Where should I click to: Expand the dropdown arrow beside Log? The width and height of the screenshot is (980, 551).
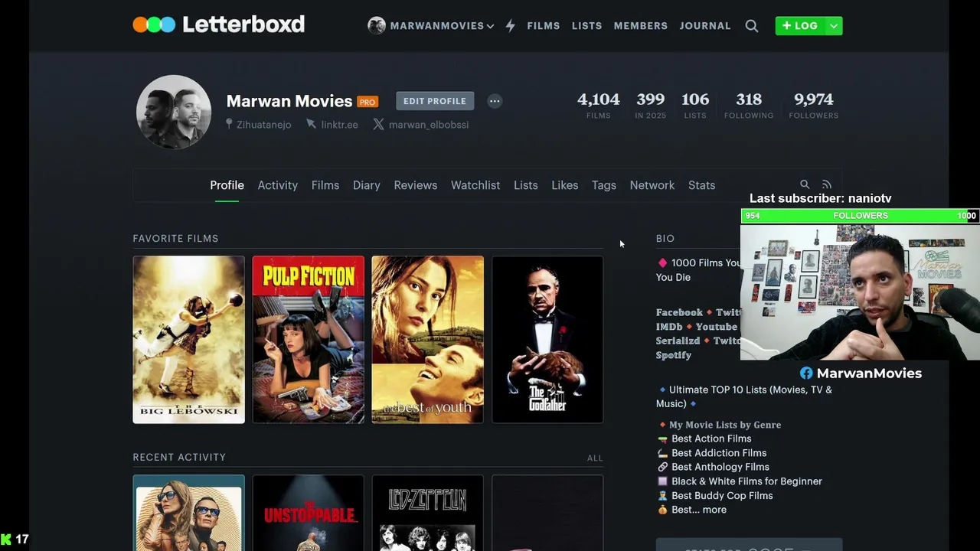[834, 26]
